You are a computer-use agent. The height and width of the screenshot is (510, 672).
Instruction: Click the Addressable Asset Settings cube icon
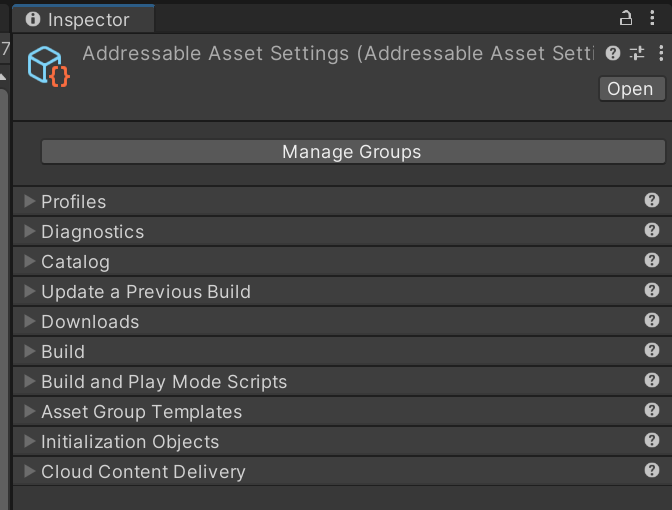(48, 66)
